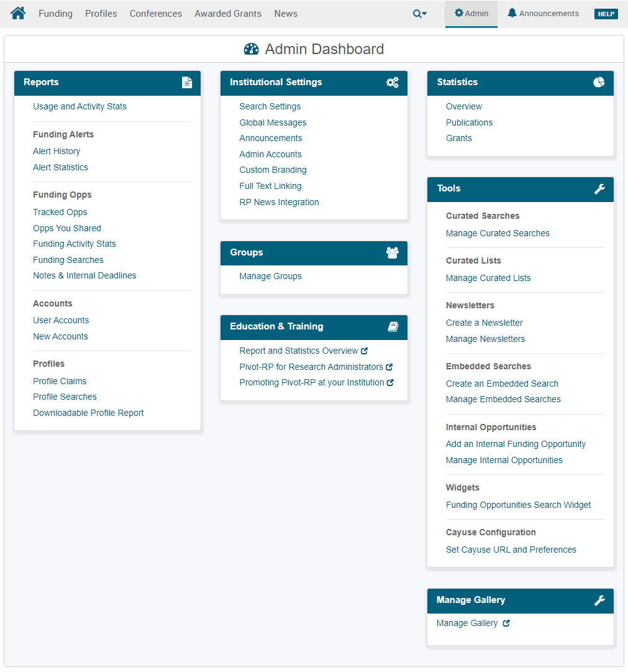The width and height of the screenshot is (628, 672).
Task: Open Report and Statistics Overview link
Action: click(299, 351)
